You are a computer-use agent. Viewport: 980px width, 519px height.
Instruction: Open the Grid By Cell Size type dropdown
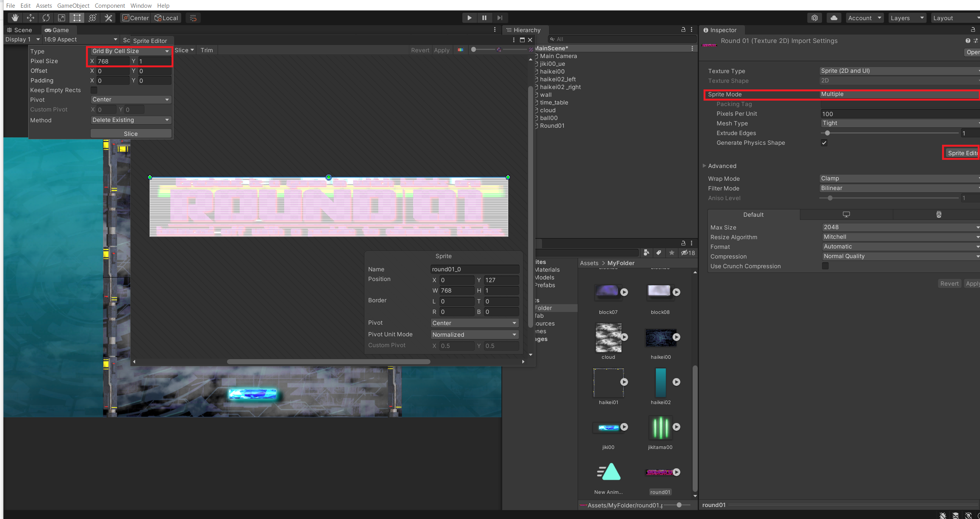(x=130, y=51)
